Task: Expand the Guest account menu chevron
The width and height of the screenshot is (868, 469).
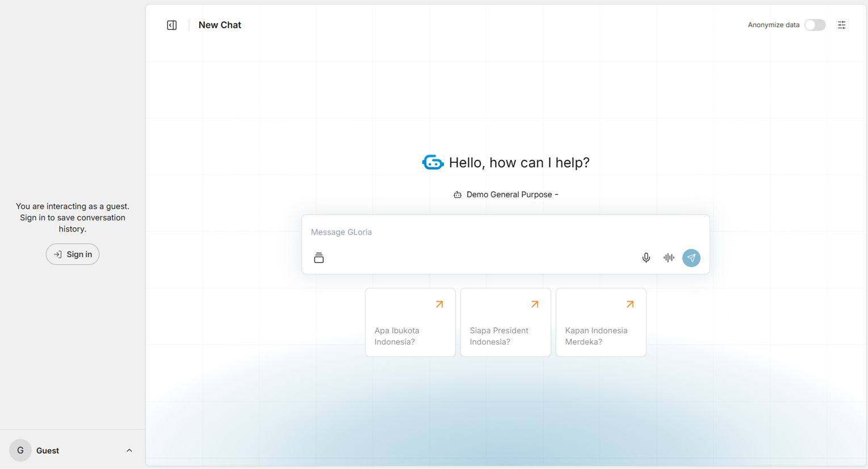Action: coord(129,451)
